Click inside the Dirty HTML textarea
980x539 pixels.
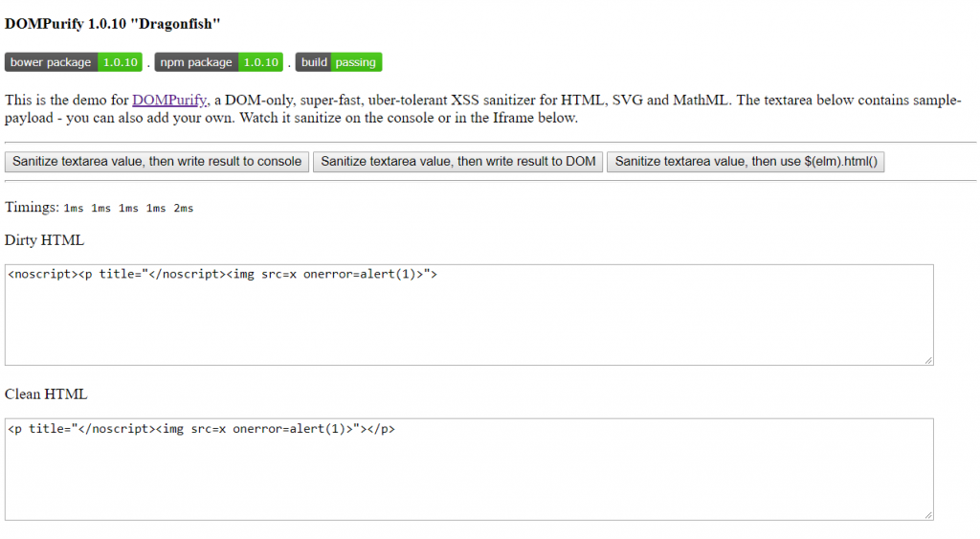(469, 315)
